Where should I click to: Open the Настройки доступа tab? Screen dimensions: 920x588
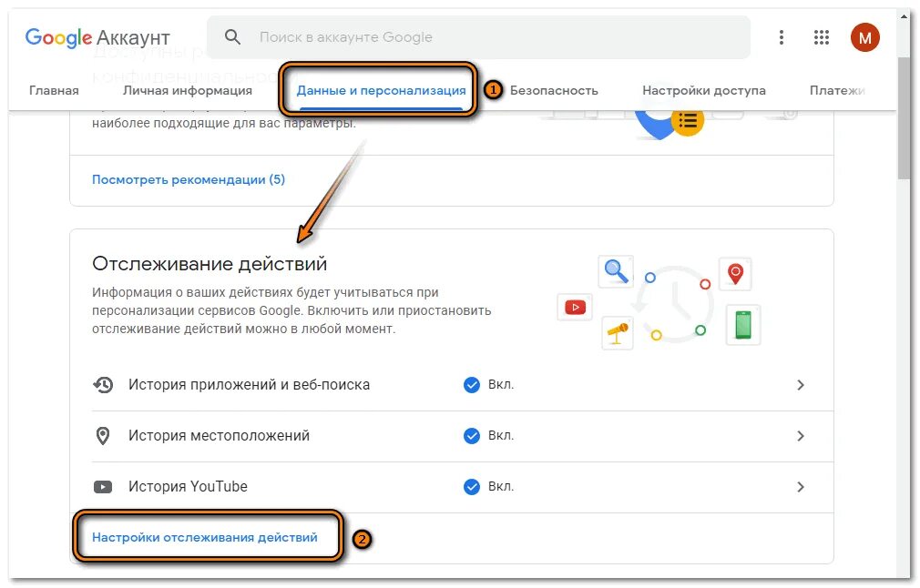(703, 90)
